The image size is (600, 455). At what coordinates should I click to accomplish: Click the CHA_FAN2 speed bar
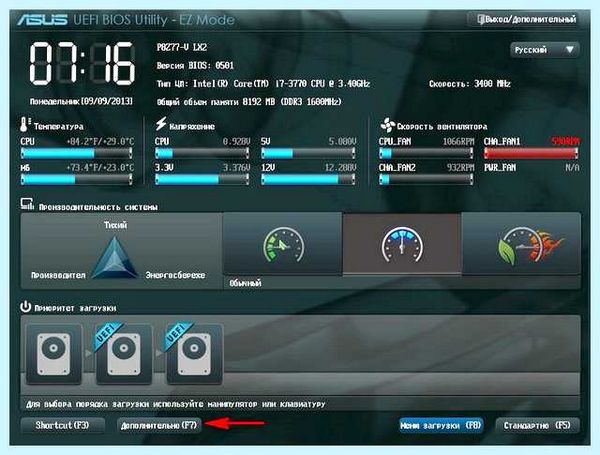point(426,179)
